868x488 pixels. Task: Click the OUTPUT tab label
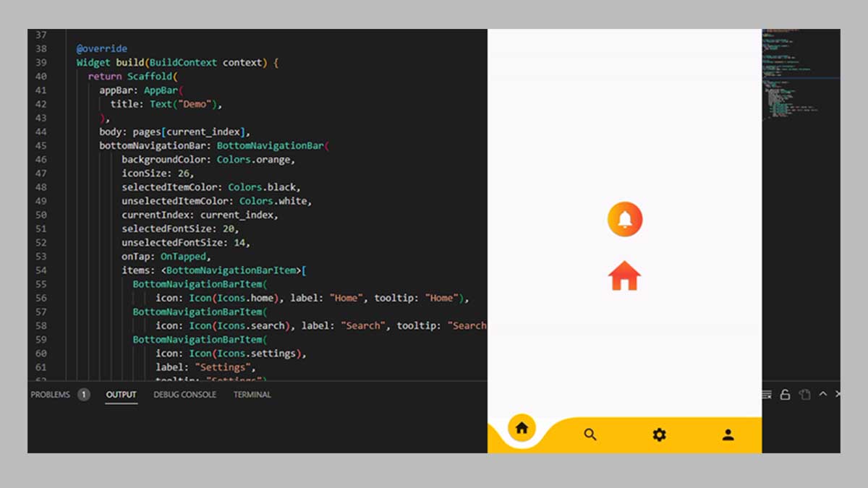pyautogui.click(x=121, y=395)
